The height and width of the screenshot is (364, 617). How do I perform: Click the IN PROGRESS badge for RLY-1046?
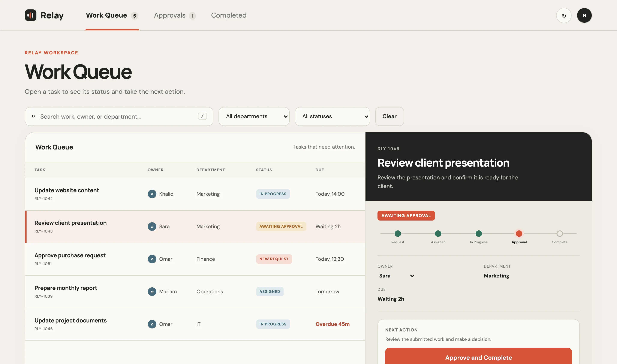click(x=273, y=324)
